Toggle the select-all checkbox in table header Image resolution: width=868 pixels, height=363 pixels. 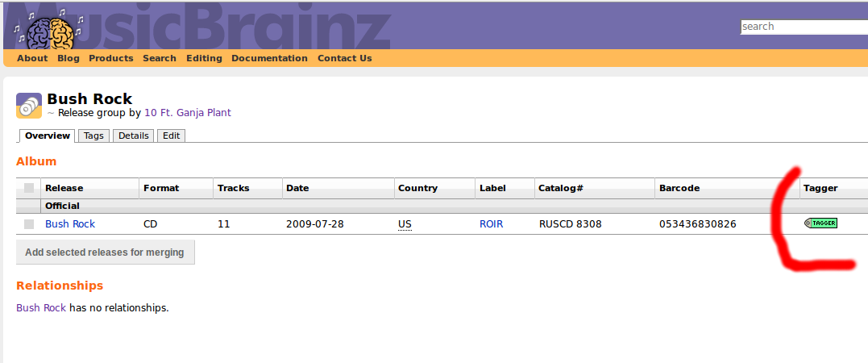29,188
